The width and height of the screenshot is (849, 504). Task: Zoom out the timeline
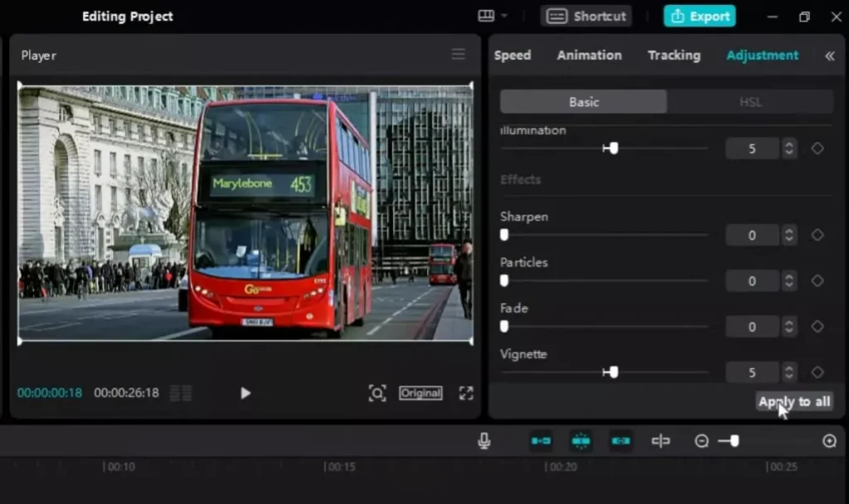click(703, 440)
